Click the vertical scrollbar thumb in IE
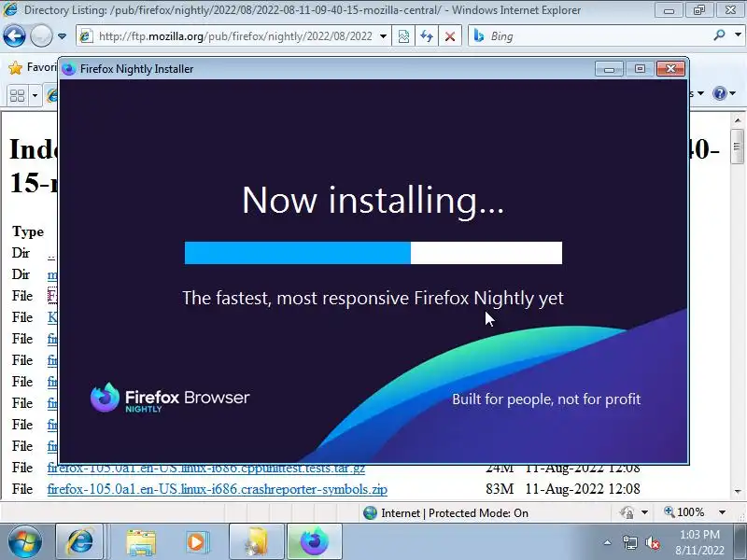 click(x=738, y=147)
